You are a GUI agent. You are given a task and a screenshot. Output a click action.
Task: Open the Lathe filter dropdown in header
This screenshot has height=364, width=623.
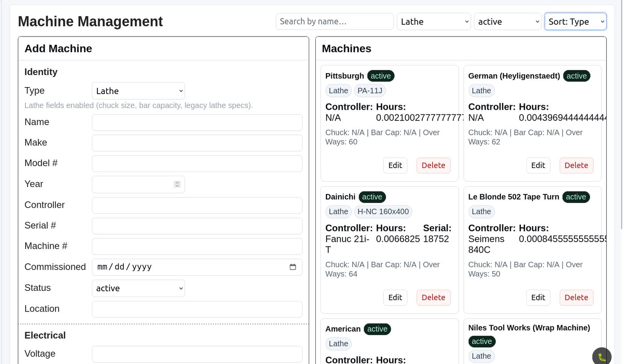click(x=433, y=21)
